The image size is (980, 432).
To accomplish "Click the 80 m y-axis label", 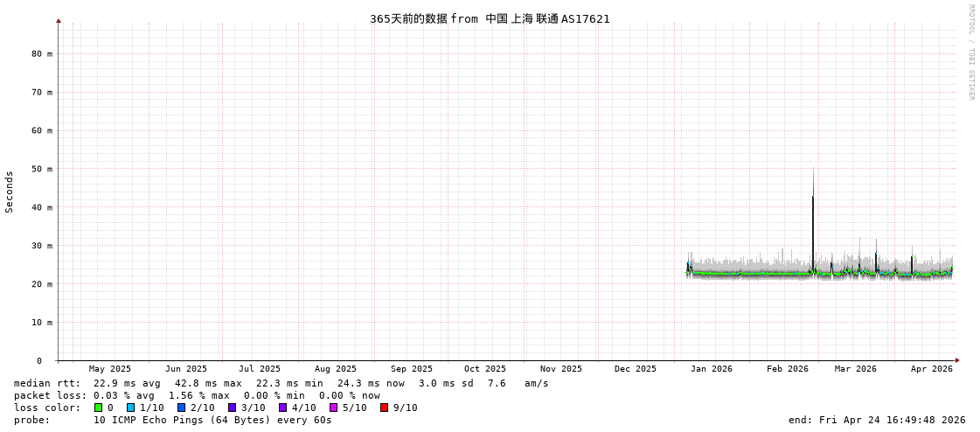I will click(42, 53).
